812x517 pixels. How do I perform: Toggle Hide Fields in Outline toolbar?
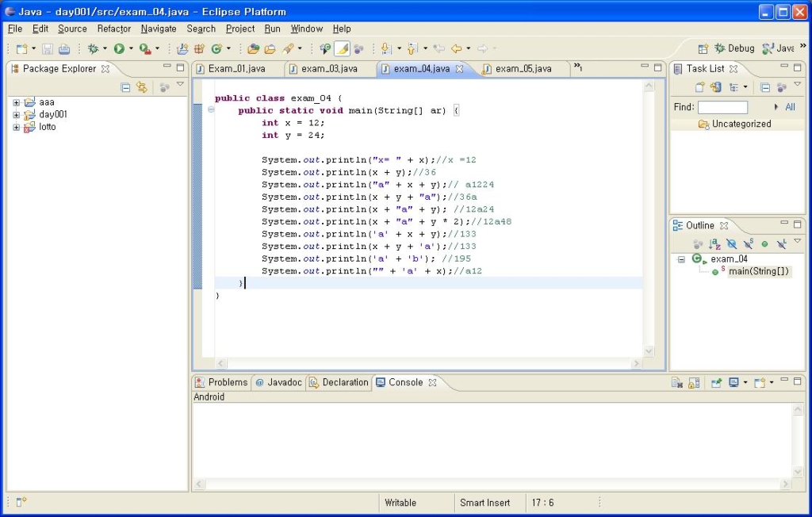[731, 243]
